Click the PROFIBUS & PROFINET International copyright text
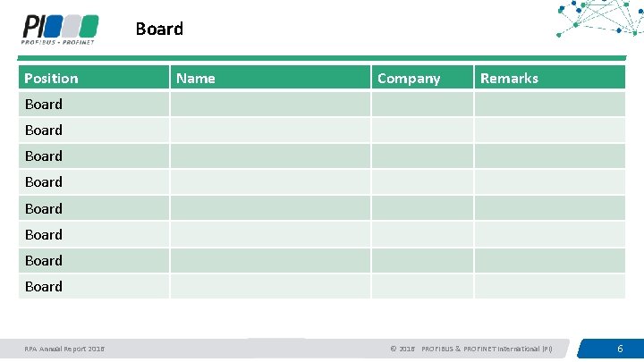This screenshot has height=362, width=644. tap(471, 348)
